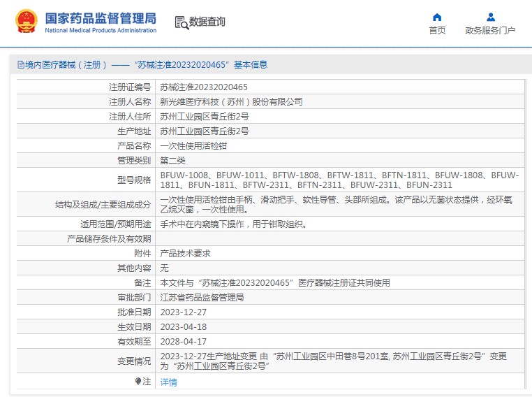
Task: Click the 审批部门 row label
Action: click(x=134, y=298)
